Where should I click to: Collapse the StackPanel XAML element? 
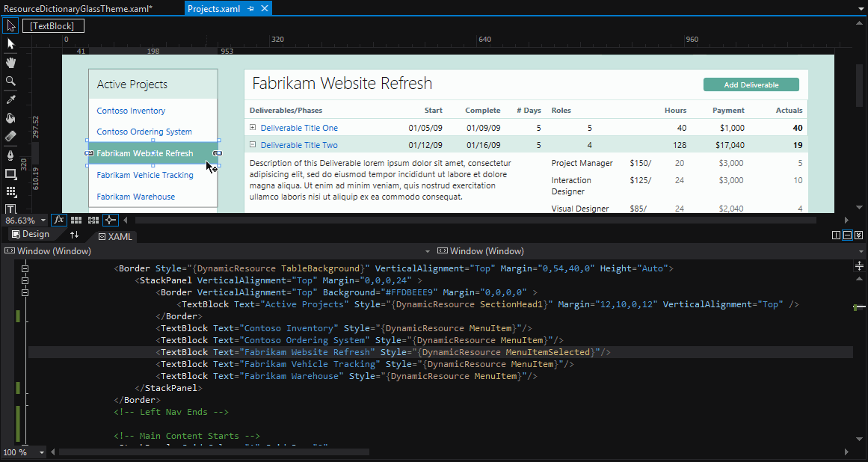25,280
